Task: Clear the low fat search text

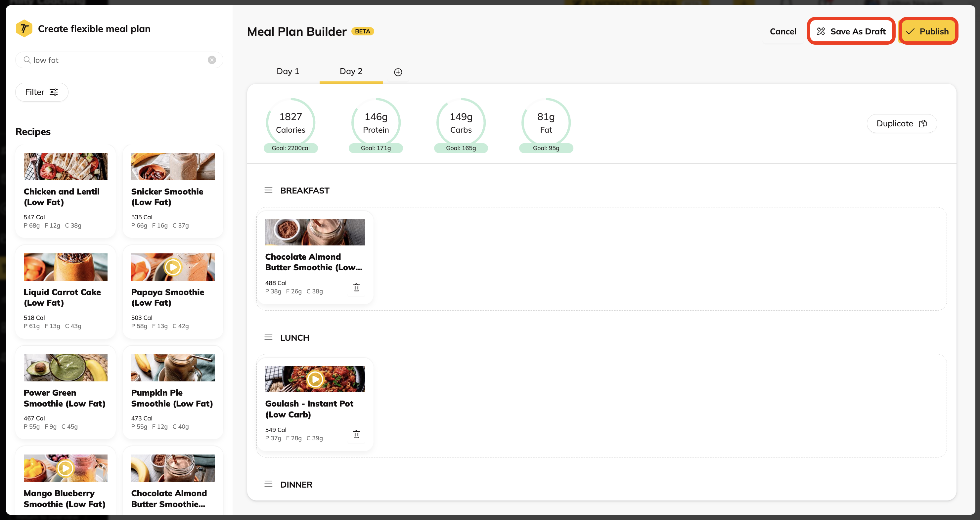Action: click(212, 60)
